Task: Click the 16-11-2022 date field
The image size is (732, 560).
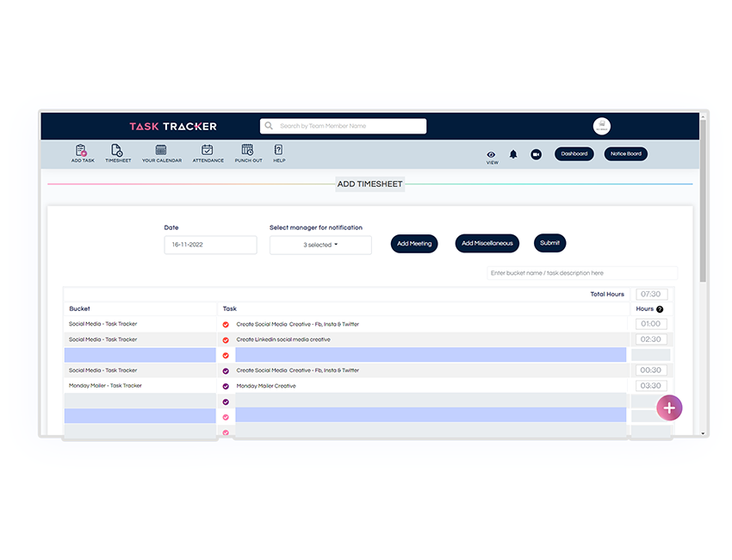Action: tap(210, 245)
